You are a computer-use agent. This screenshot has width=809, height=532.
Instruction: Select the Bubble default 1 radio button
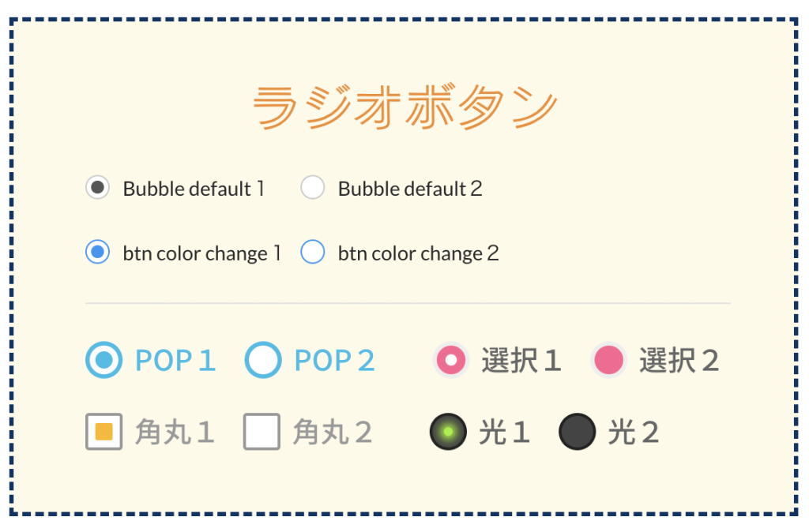click(97, 187)
